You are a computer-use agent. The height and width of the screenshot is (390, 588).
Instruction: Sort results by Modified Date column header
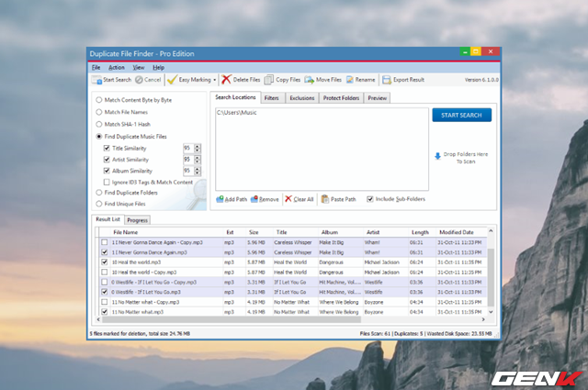pos(461,232)
